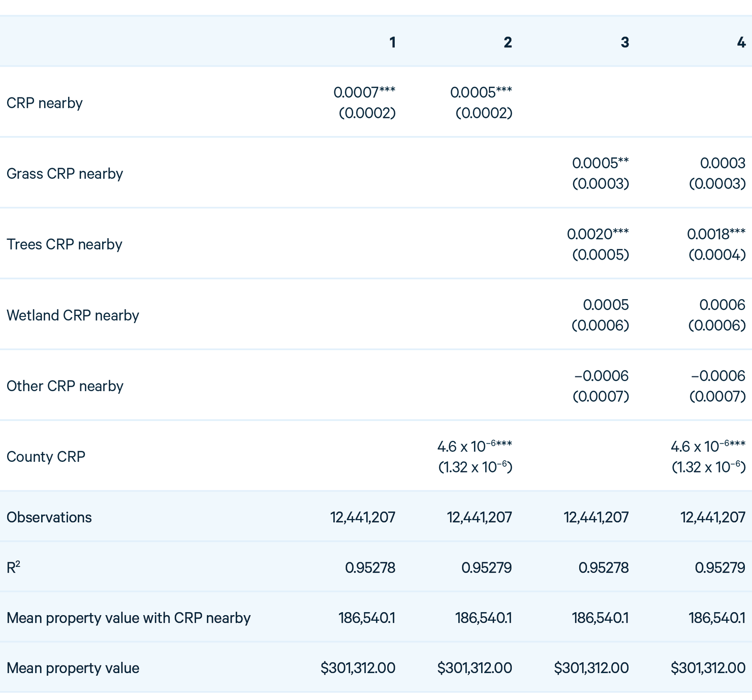Image resolution: width=752 pixels, height=700 pixels.
Task: Click the 0.0018*** Trees CRP coefficient
Action: (716, 234)
